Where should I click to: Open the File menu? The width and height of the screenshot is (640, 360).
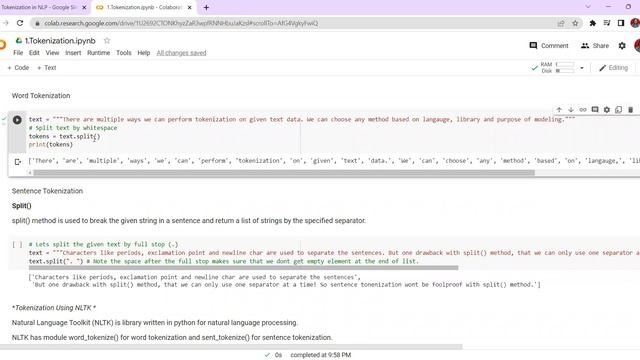(x=18, y=53)
